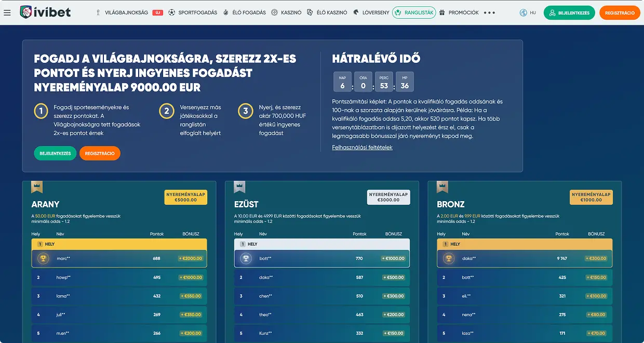The width and height of the screenshot is (644, 343).
Task: Select the theo** row in Ezüst
Action: click(322, 315)
